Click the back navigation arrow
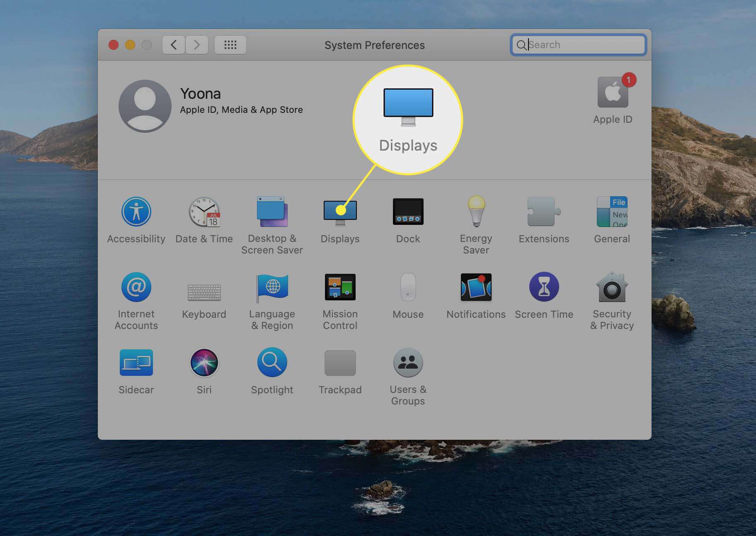The image size is (756, 536). pyautogui.click(x=174, y=45)
